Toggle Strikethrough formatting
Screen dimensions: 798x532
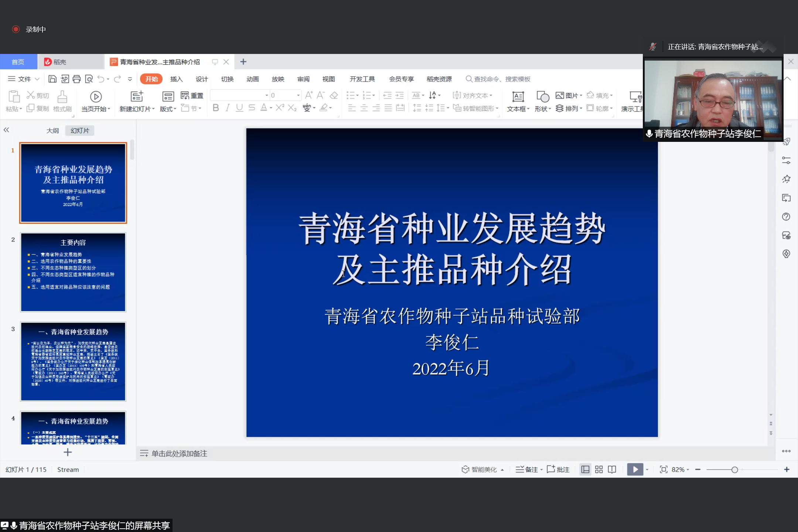click(252, 108)
